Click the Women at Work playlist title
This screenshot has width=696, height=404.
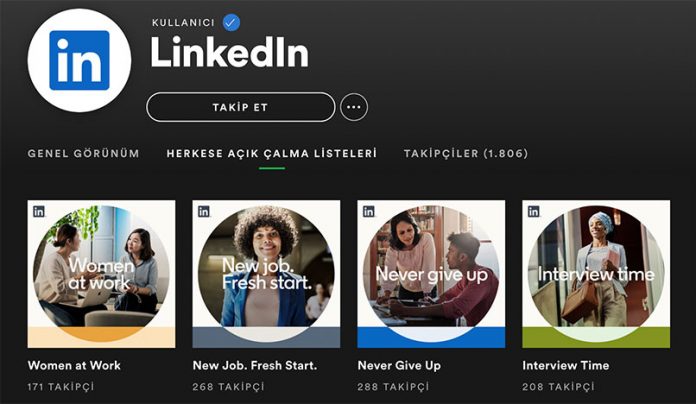click(x=74, y=366)
